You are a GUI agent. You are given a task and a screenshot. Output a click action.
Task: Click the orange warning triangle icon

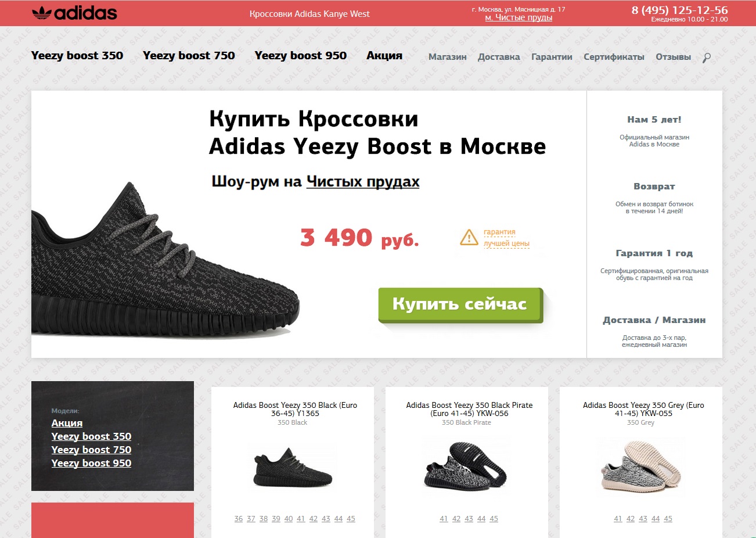point(469,237)
